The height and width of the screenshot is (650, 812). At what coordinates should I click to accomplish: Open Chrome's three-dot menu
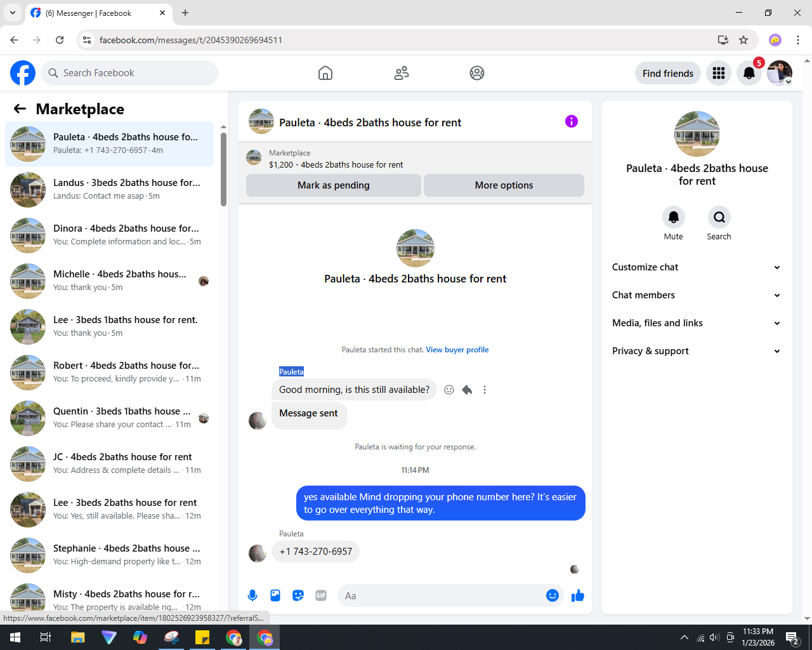tap(798, 40)
